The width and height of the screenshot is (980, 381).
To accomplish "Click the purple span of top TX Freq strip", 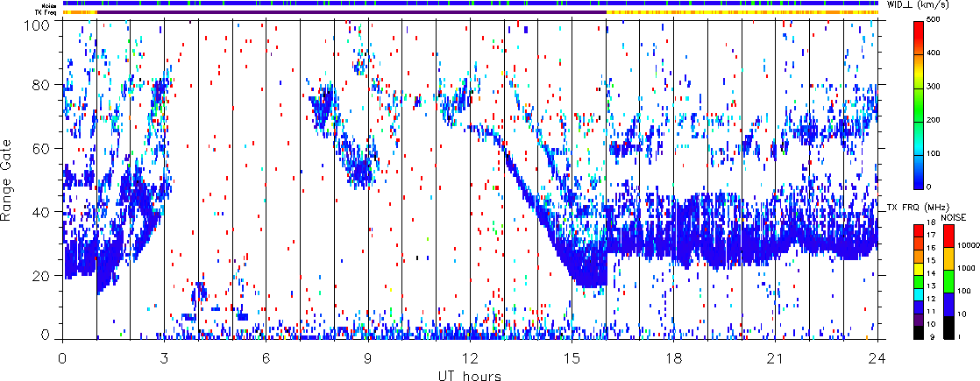I will pos(352,12).
